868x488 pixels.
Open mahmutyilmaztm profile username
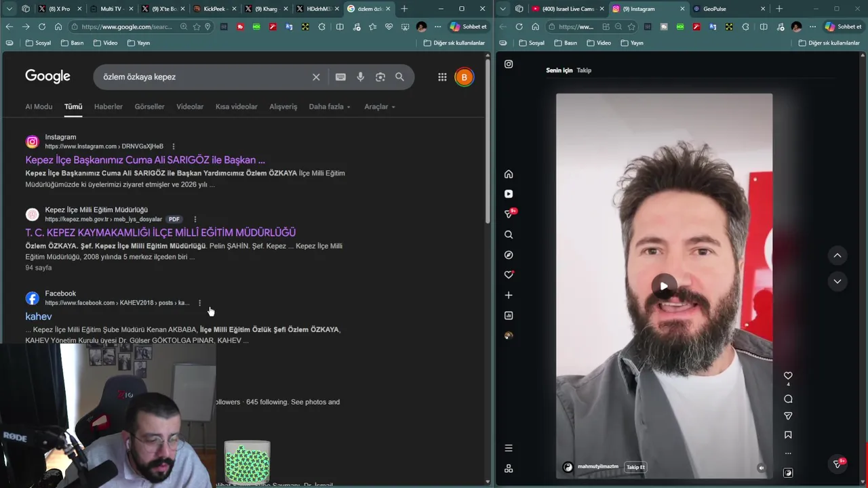click(598, 467)
